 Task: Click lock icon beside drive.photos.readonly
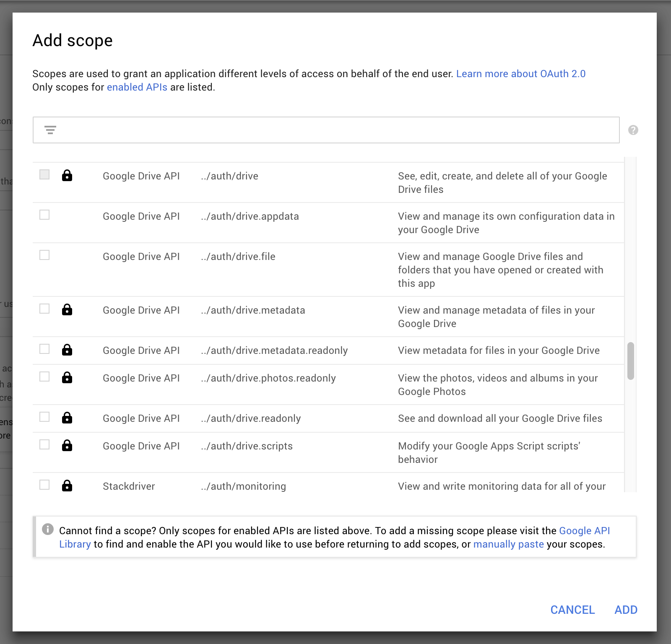tap(67, 377)
